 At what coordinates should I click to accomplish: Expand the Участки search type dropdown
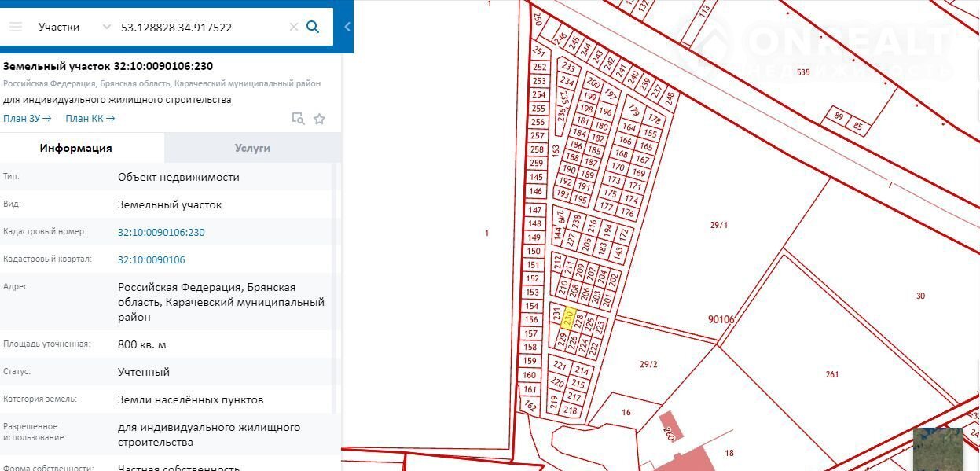point(107,27)
